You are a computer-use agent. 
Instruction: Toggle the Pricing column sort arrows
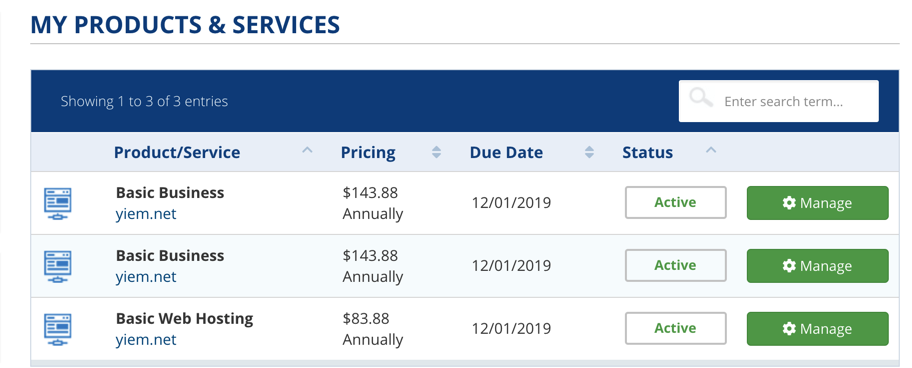[436, 152]
